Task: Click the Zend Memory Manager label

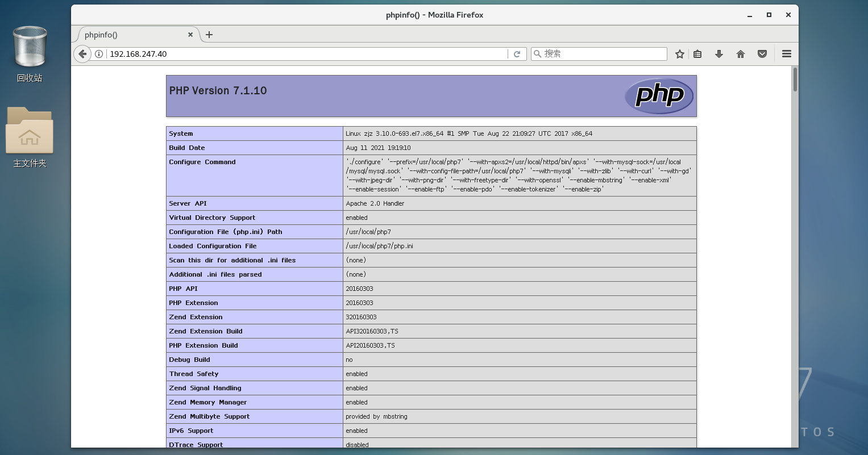Action: coord(208,402)
